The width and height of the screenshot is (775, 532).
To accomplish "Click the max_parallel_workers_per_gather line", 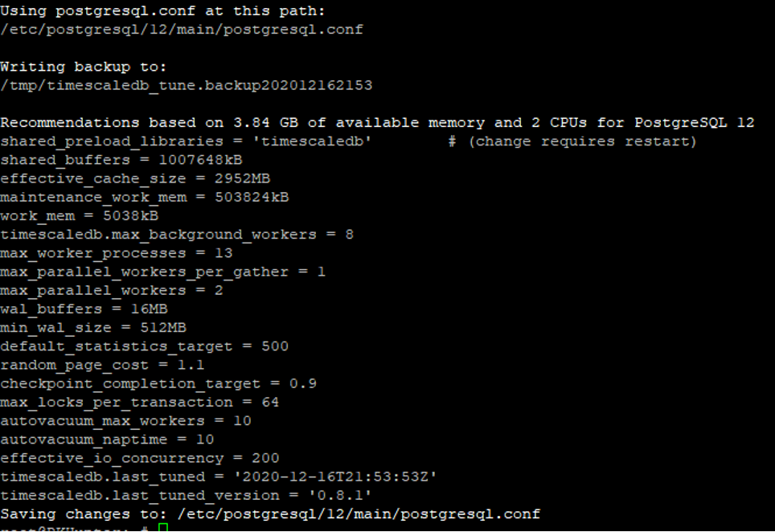I will (x=162, y=272).
